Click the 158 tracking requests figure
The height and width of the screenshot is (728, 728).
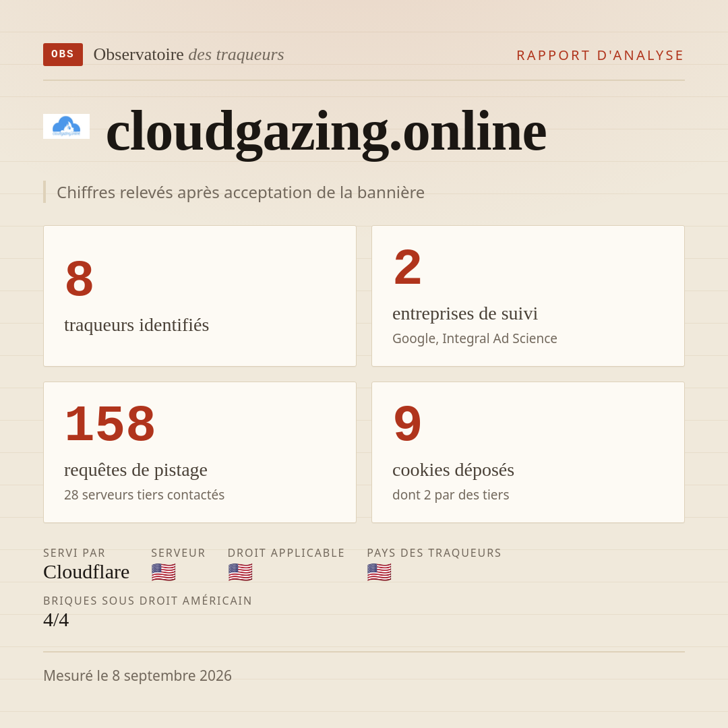110,424
